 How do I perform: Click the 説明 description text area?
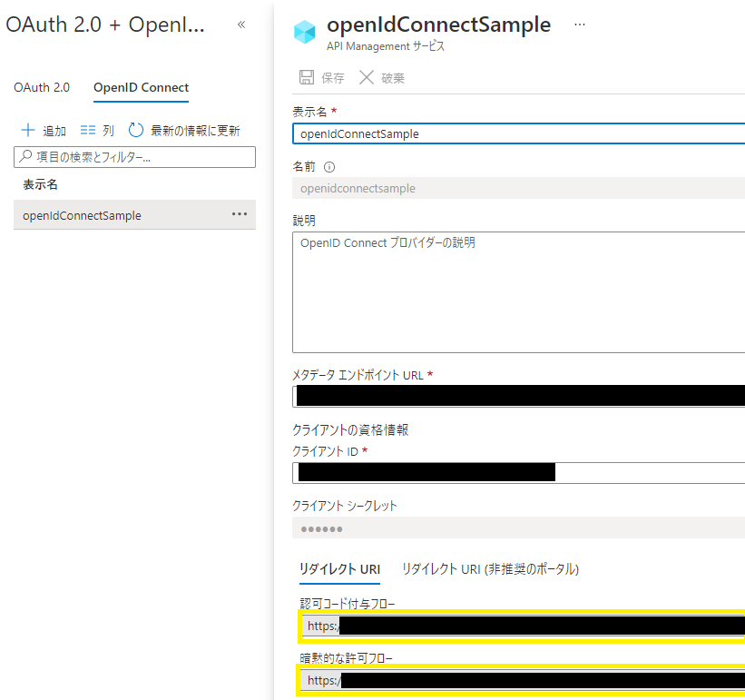pos(518,292)
